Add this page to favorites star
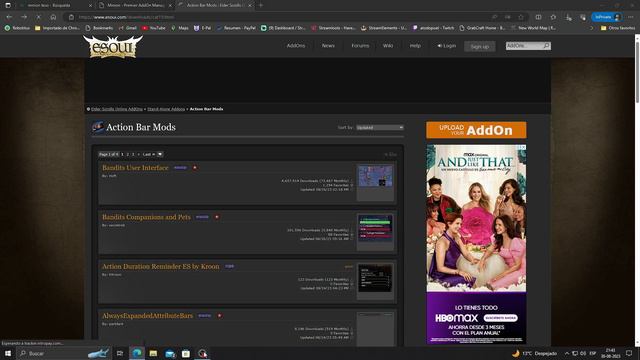The height and width of the screenshot is (360, 640). [x=521, y=17]
